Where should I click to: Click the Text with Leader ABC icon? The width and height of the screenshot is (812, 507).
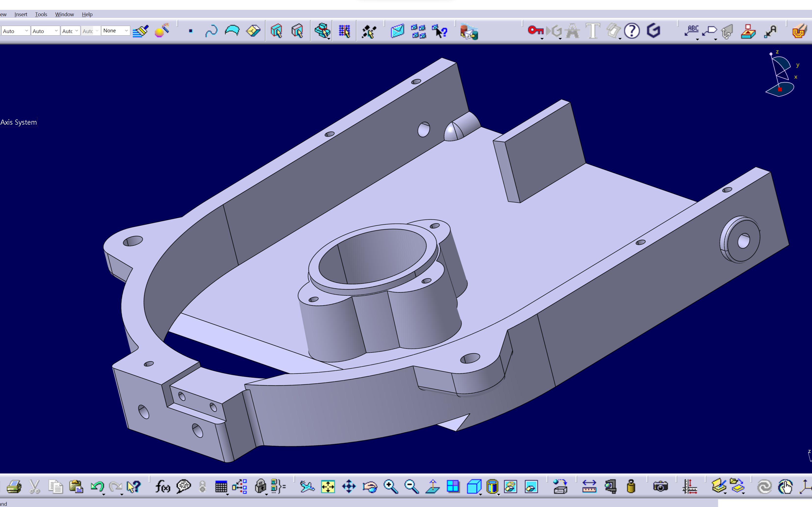(x=692, y=31)
